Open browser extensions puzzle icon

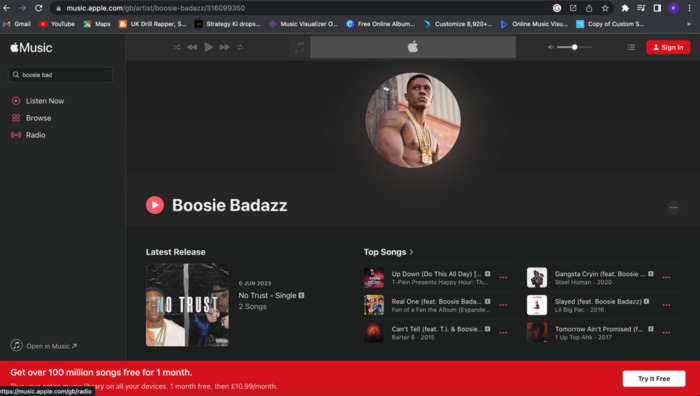pyautogui.click(x=625, y=8)
